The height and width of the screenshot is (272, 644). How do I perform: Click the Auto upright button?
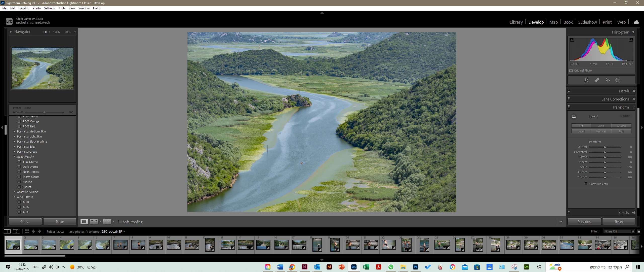(x=601, y=126)
